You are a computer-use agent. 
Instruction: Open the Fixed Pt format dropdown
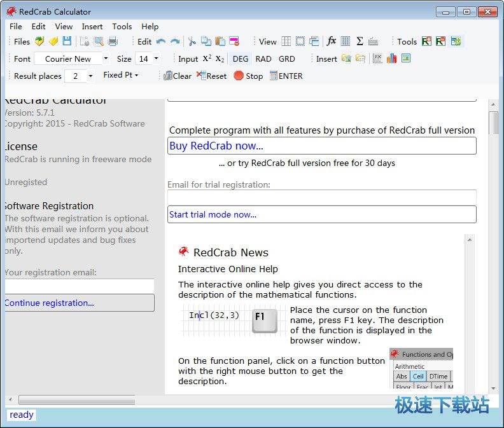click(x=121, y=75)
